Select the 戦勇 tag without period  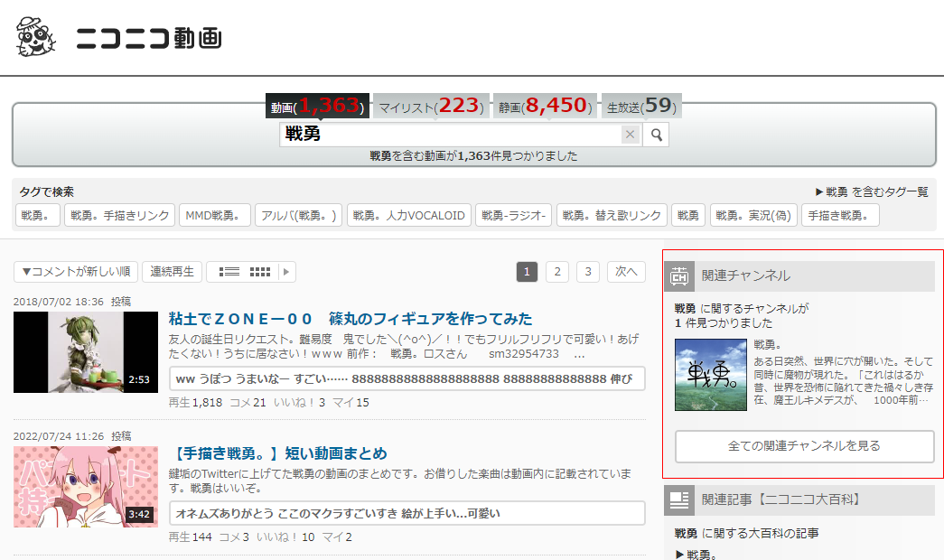(688, 215)
